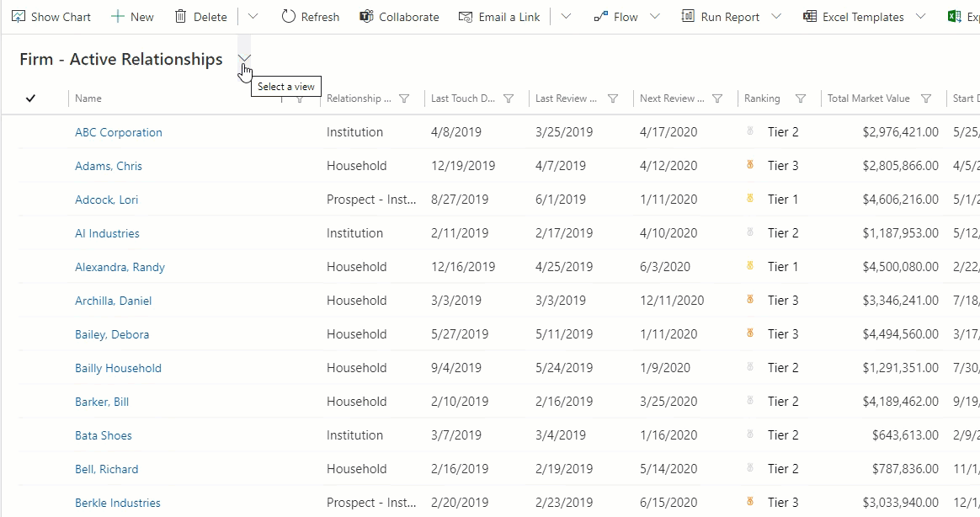980x517 pixels.
Task: Open dropdown arrow next to Delete
Action: click(x=253, y=17)
